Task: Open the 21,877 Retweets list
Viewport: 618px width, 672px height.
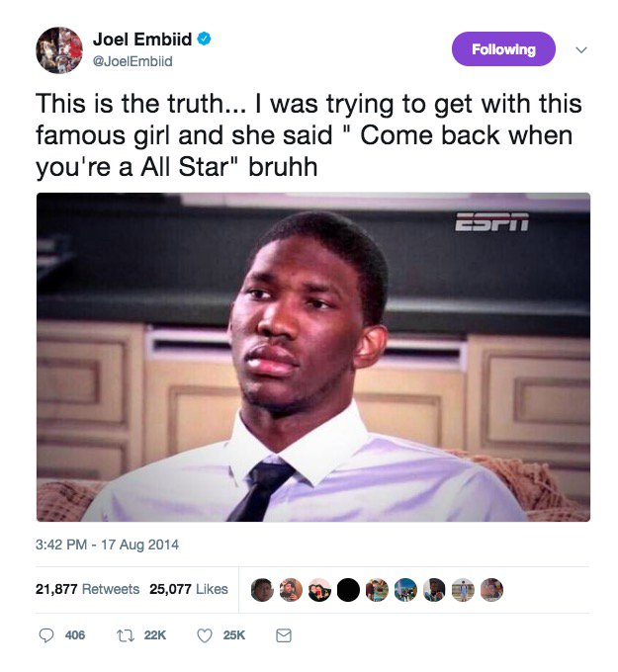Action: [x=87, y=589]
